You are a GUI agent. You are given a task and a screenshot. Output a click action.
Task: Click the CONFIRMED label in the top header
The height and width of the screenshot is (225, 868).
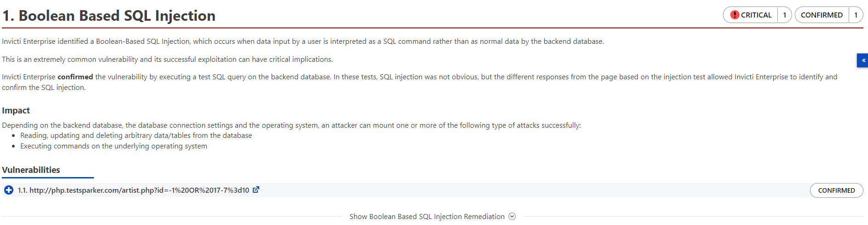(821, 15)
